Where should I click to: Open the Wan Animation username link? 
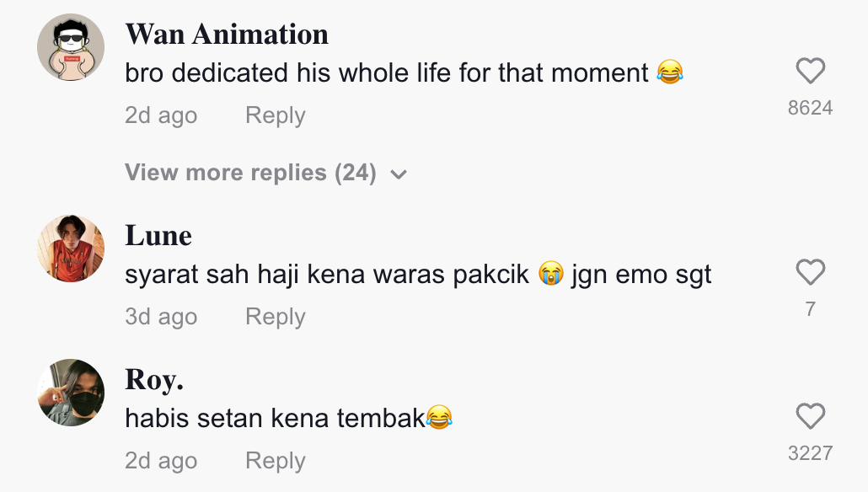(x=227, y=35)
